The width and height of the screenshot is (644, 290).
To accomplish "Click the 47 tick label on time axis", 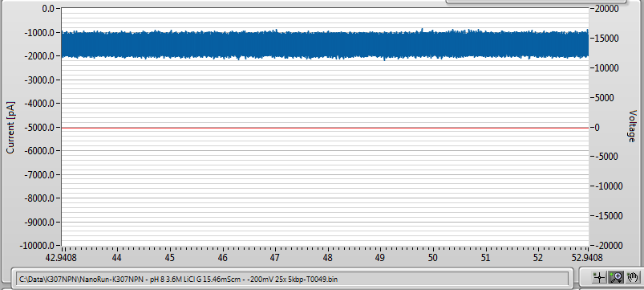I will [275, 259].
